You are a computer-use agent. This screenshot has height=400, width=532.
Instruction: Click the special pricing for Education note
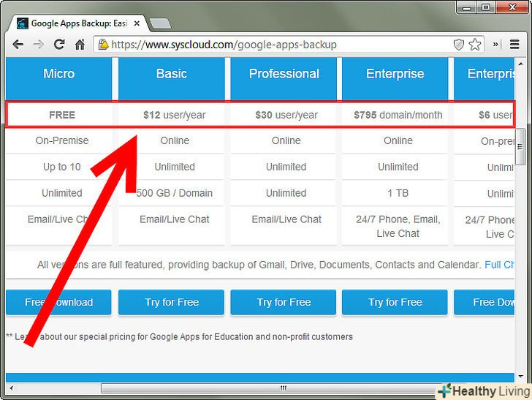coord(179,337)
